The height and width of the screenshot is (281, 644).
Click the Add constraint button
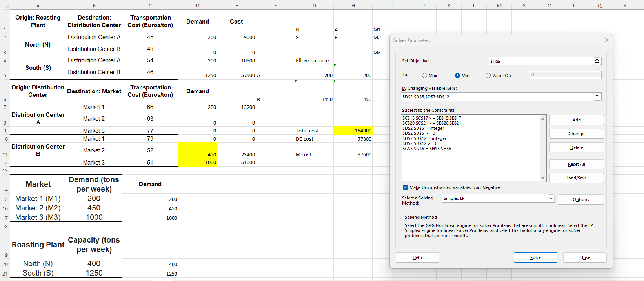(577, 120)
